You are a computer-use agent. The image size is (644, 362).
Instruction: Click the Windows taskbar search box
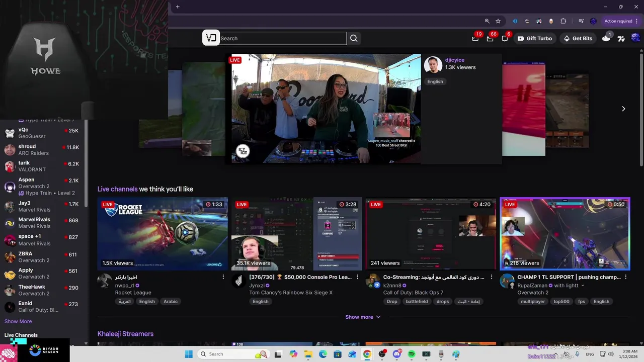(233, 354)
